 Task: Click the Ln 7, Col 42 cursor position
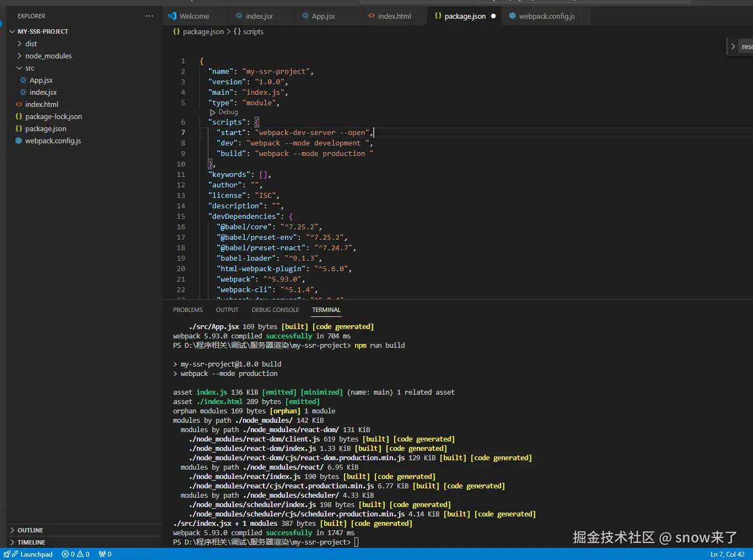click(727, 554)
